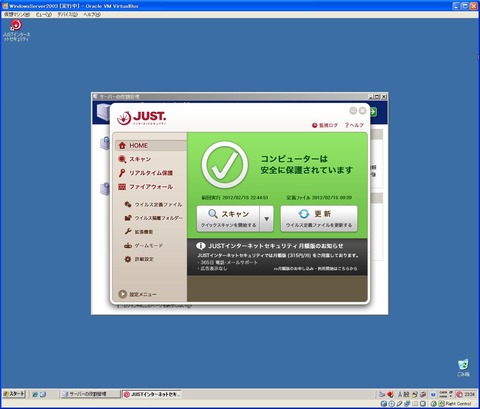
Task: Open the ウイルス隔離フォルダー item
Action: (153, 218)
